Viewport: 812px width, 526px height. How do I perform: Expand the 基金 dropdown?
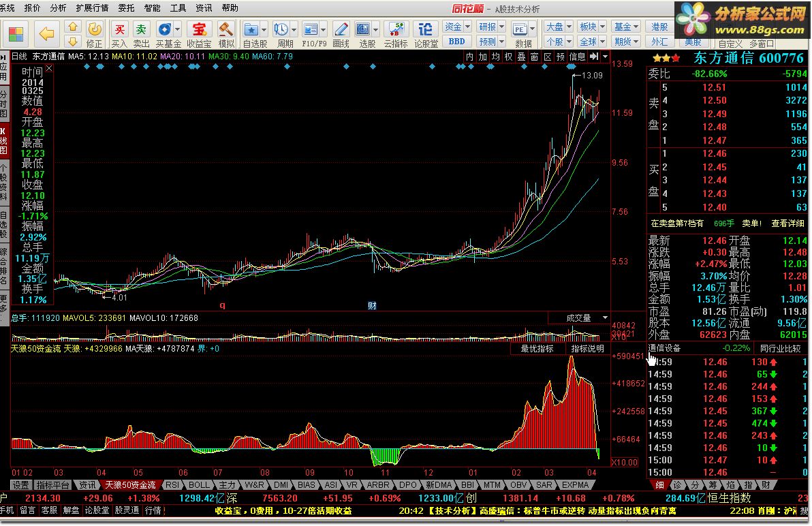tap(636, 27)
